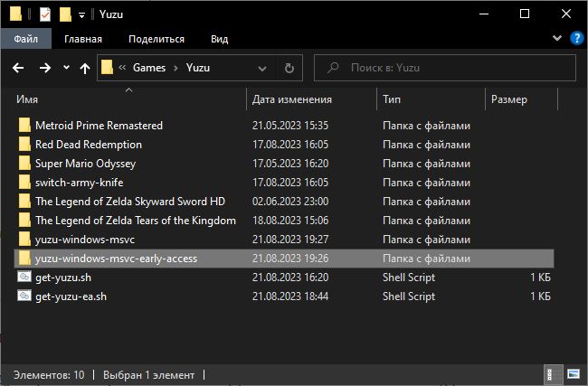
Task: Select the yuzu-windows-msvc-early-access folder icon
Action: [x=24, y=259]
